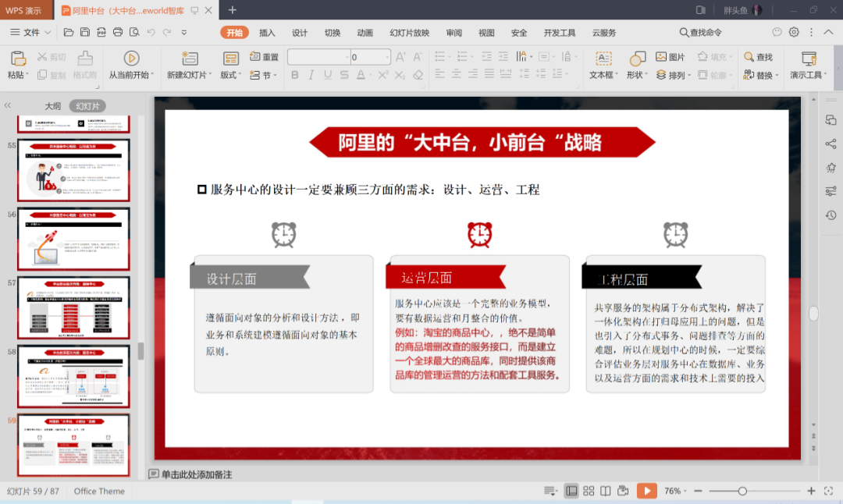Collapse the ribbon with the chevron
Viewport: 843px width, 504px height.
coord(828,32)
